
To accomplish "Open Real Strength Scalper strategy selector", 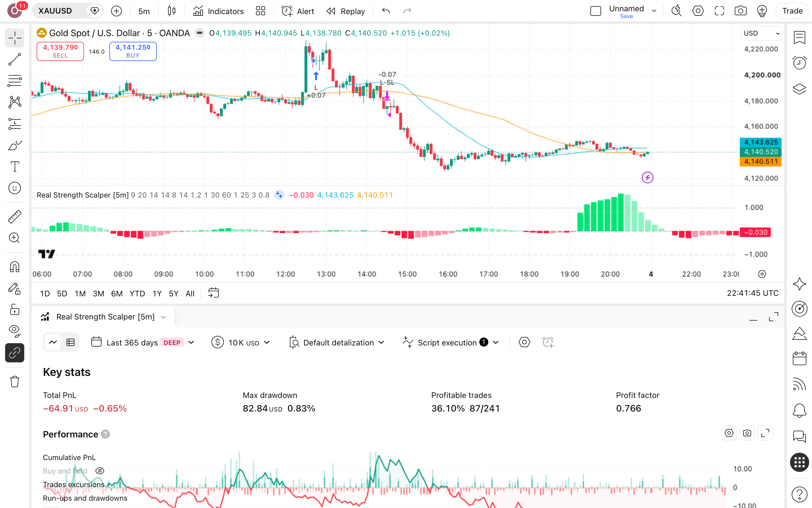I will point(104,317).
